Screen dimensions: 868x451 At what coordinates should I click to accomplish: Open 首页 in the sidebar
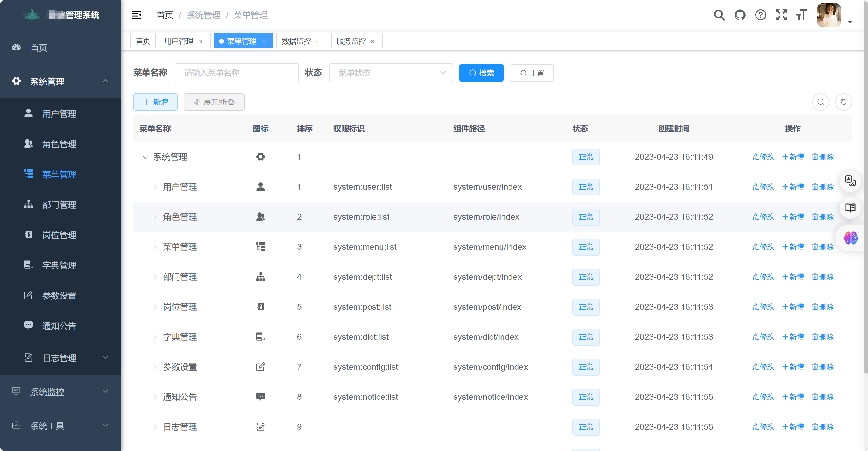(x=61, y=48)
